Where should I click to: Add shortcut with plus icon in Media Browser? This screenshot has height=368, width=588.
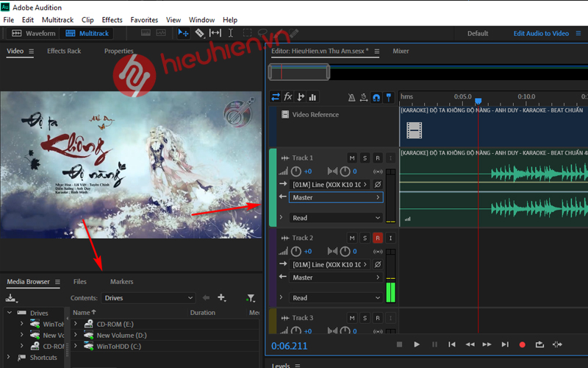click(222, 298)
